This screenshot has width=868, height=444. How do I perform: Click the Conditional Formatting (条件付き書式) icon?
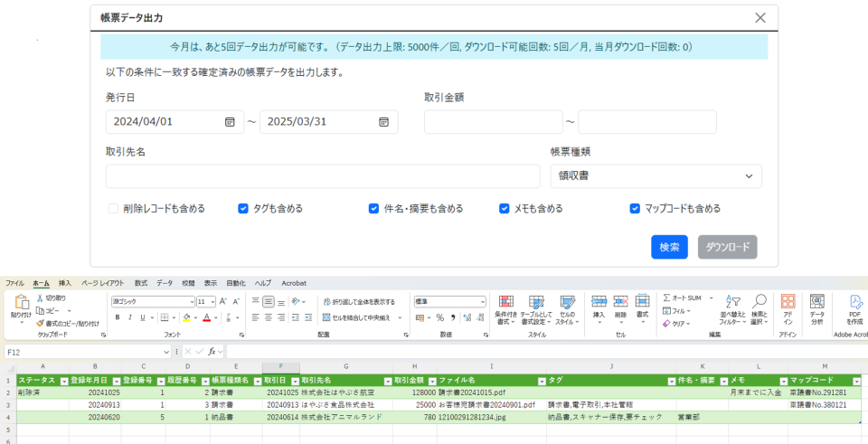point(505,307)
